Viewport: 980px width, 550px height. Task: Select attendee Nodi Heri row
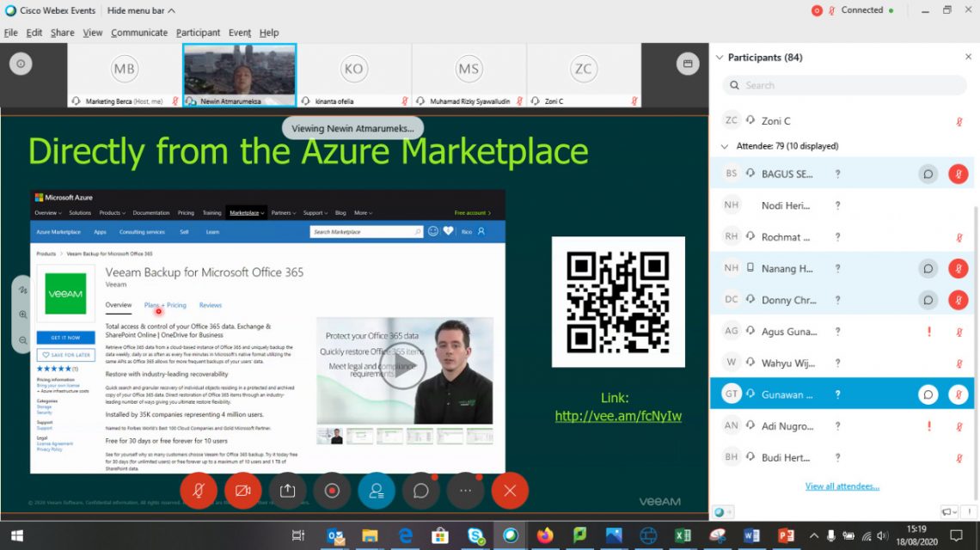[842, 205]
